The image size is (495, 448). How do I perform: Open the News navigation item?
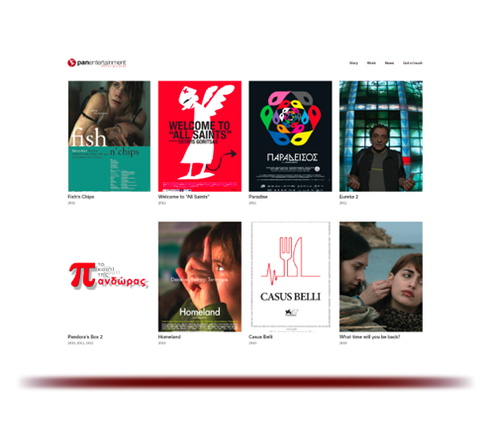click(x=389, y=63)
